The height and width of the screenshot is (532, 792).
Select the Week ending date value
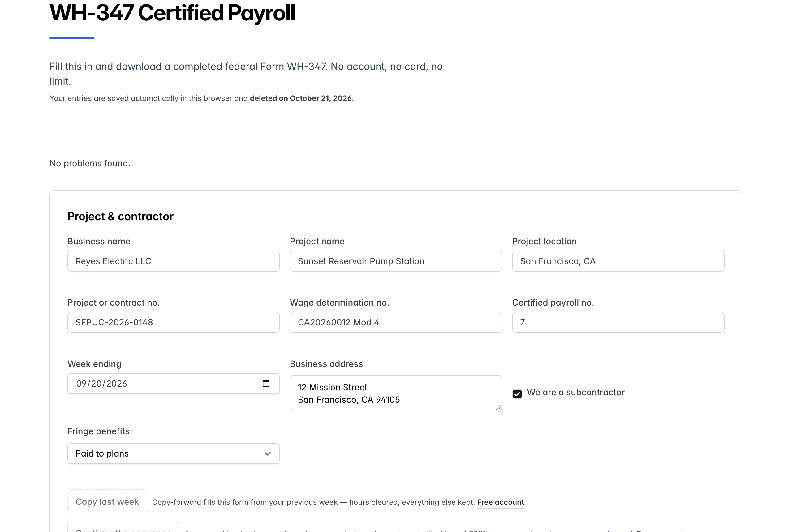pos(101,384)
